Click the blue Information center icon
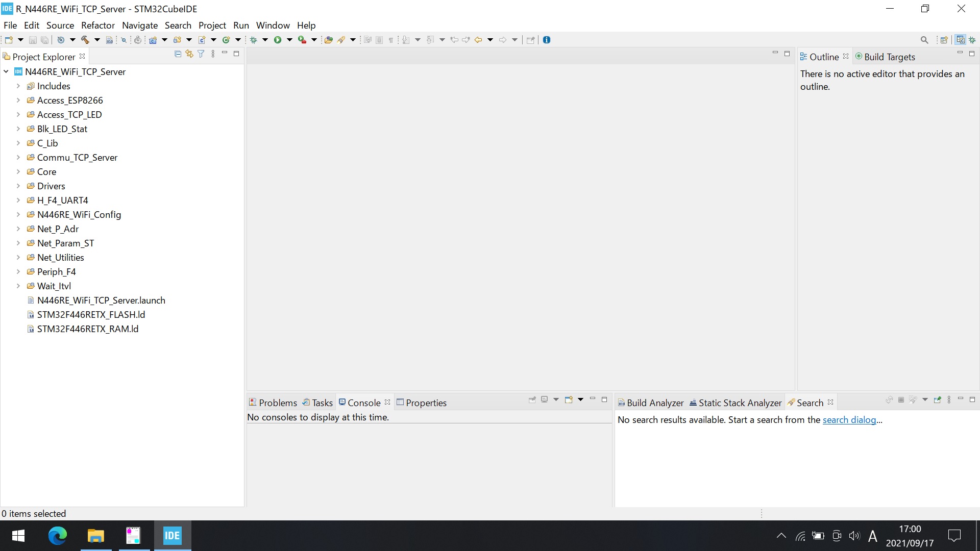The height and width of the screenshot is (551, 980). [547, 40]
